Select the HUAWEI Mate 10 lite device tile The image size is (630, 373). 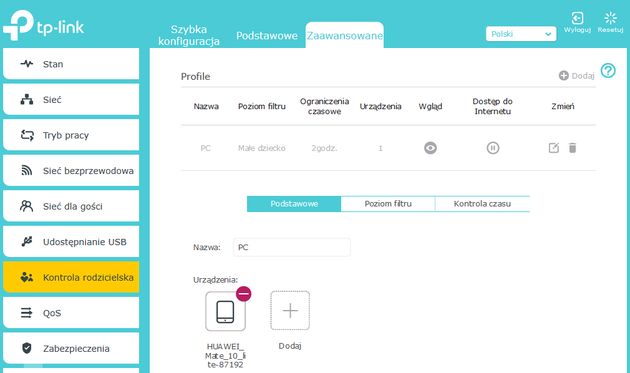click(x=225, y=312)
